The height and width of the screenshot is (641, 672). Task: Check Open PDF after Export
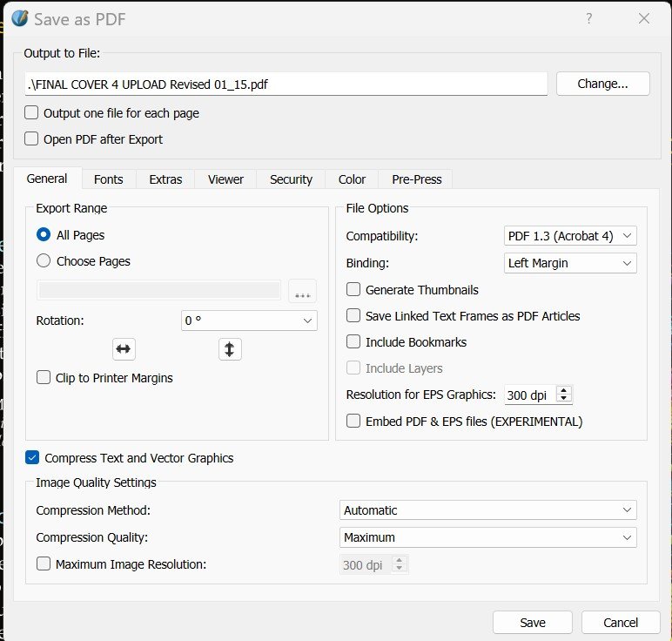point(32,139)
